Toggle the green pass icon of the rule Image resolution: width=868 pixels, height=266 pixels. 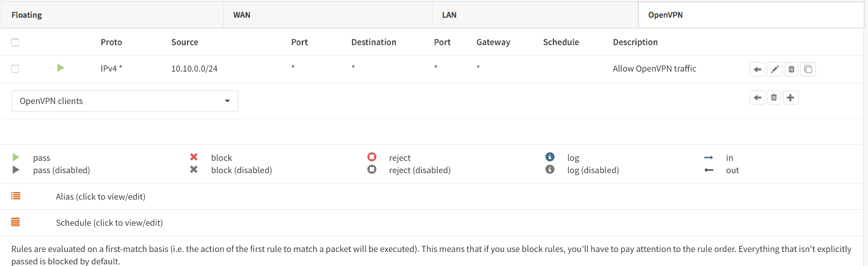tap(60, 68)
